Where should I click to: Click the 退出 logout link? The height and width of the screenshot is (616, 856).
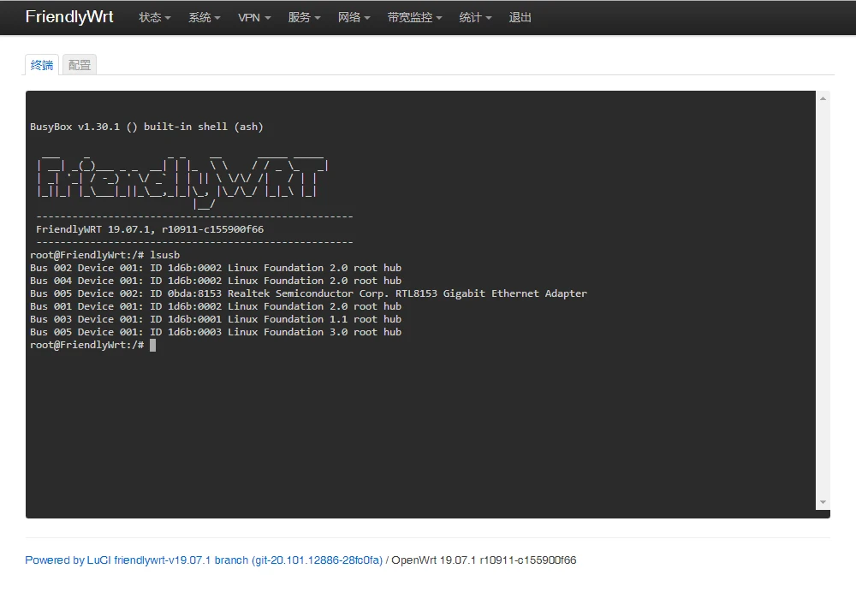tap(520, 17)
